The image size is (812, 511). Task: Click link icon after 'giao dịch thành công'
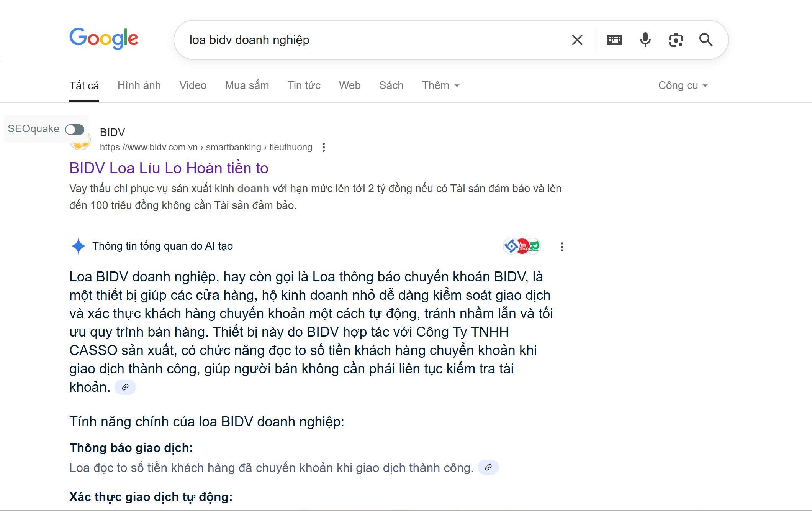(488, 467)
